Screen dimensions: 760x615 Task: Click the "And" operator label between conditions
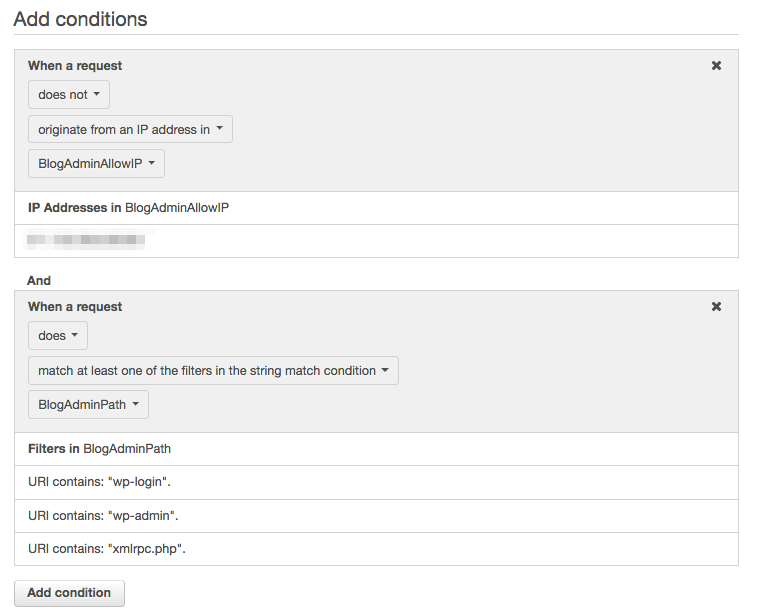click(39, 281)
